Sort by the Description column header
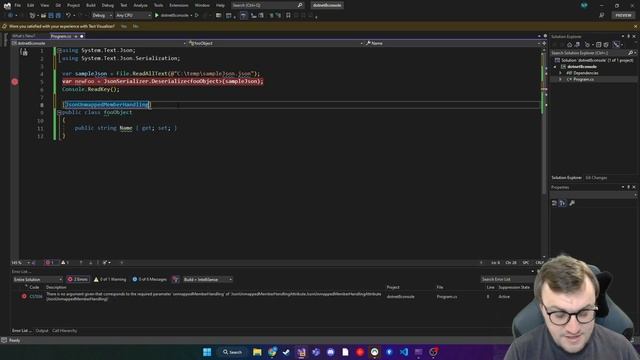 coord(56,287)
